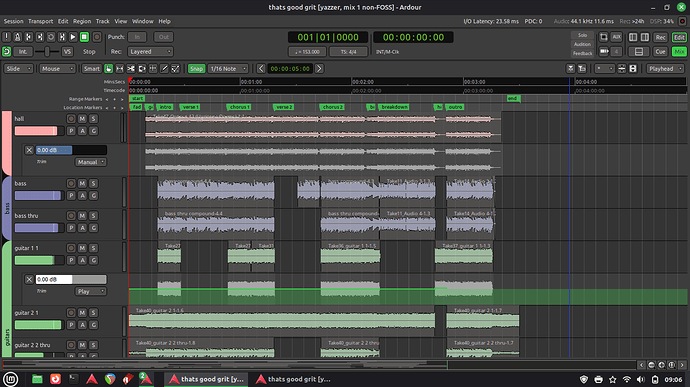Select the Audition tool icon
690x387 pixels.
142,69
